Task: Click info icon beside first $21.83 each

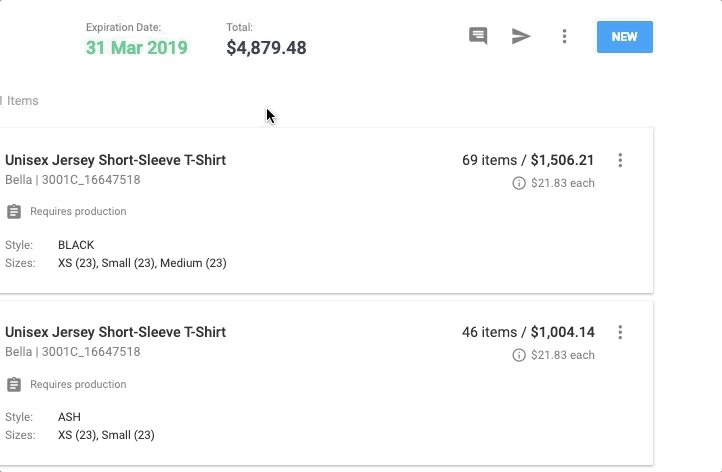Action: 518,183
